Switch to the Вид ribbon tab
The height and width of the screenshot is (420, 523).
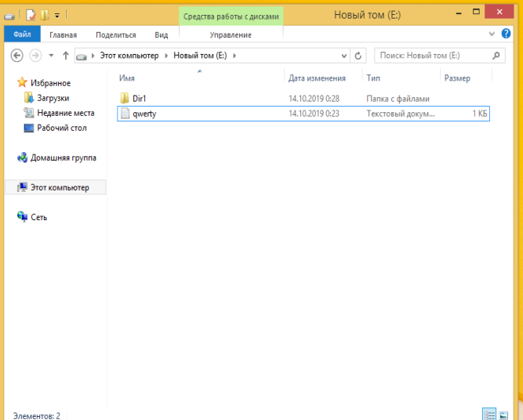pyautogui.click(x=161, y=34)
